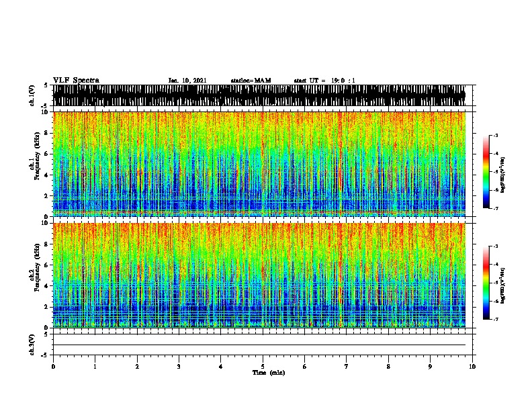Click the date 'Jan. 10, 2021' label
Viewport: 532px width, 411px height.
[187, 81]
